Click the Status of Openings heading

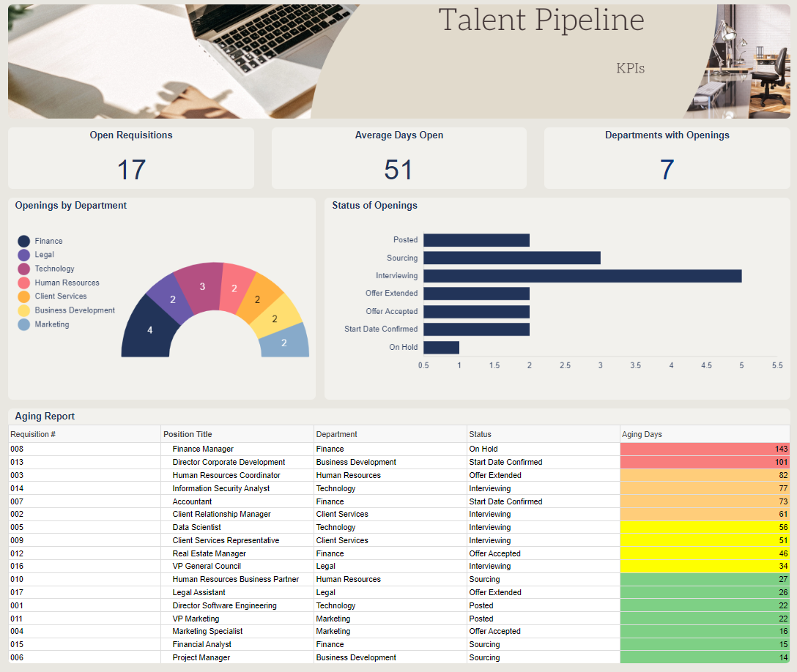[374, 206]
